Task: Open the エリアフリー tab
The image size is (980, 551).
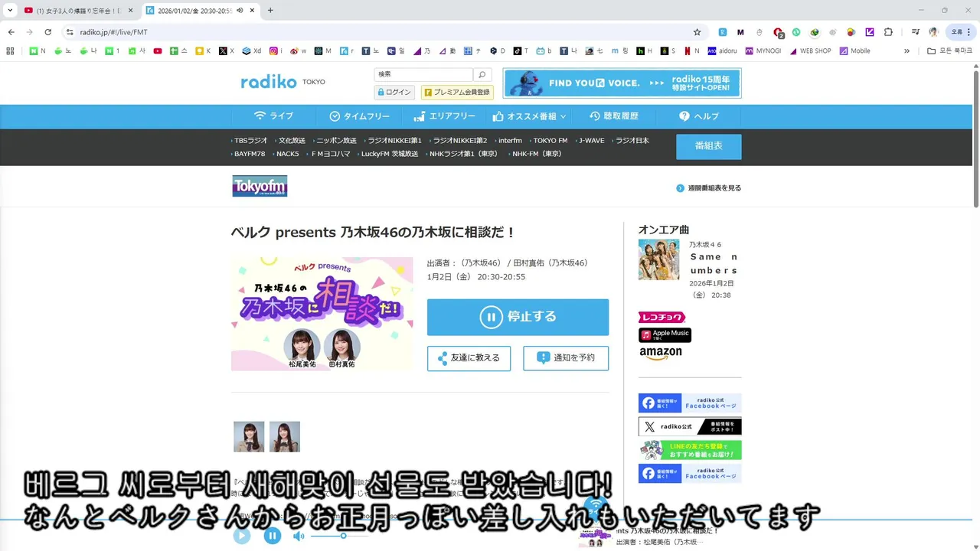Action: pos(444,116)
